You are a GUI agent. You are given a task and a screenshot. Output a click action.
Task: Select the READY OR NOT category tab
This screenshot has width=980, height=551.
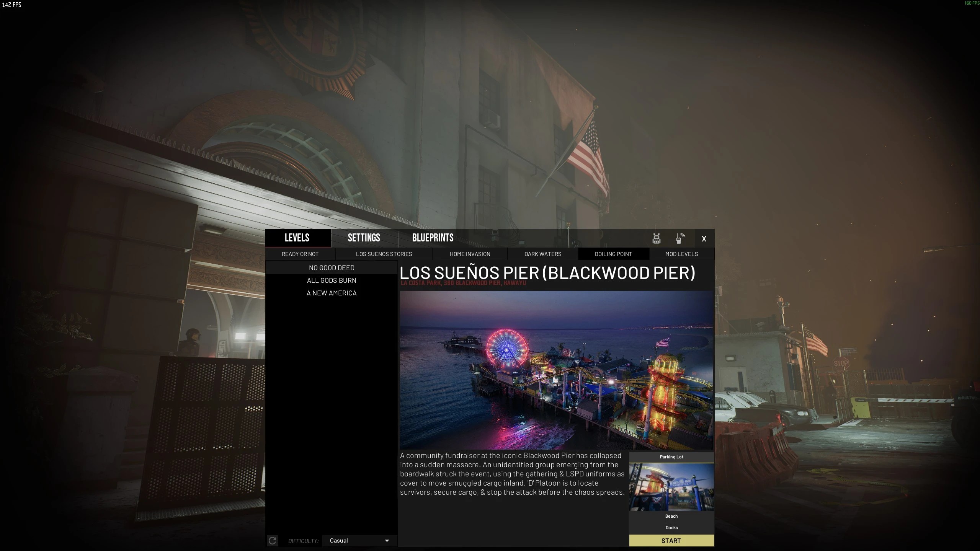pyautogui.click(x=300, y=254)
